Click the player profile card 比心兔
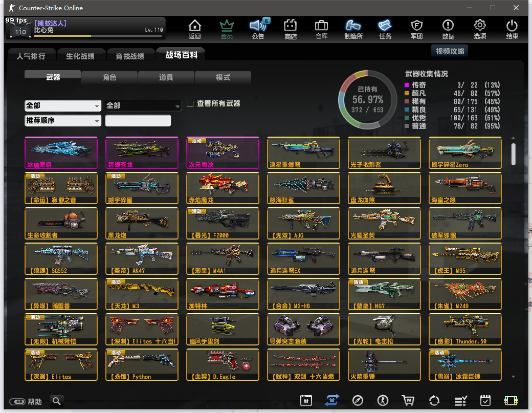This screenshot has width=532, height=413. [x=85, y=28]
